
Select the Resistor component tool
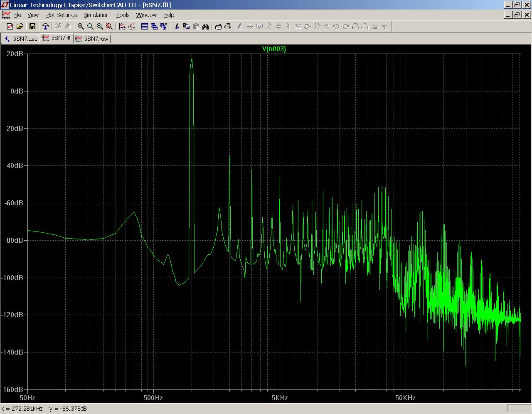point(269,27)
